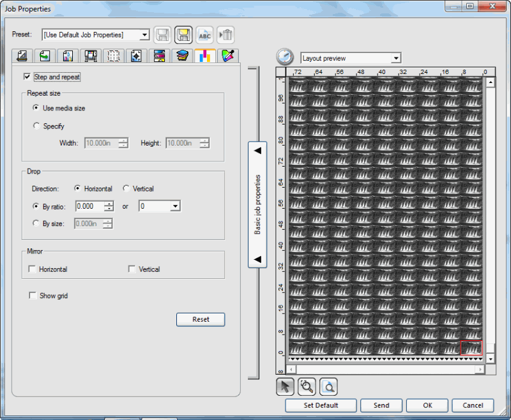
Task: Uncheck the Step and repeat checkbox
Action: point(27,77)
